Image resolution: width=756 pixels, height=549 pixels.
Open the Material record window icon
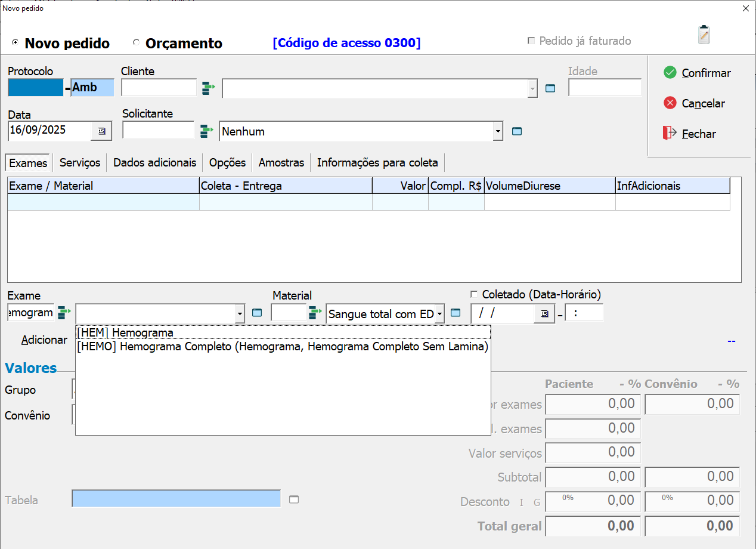click(456, 313)
